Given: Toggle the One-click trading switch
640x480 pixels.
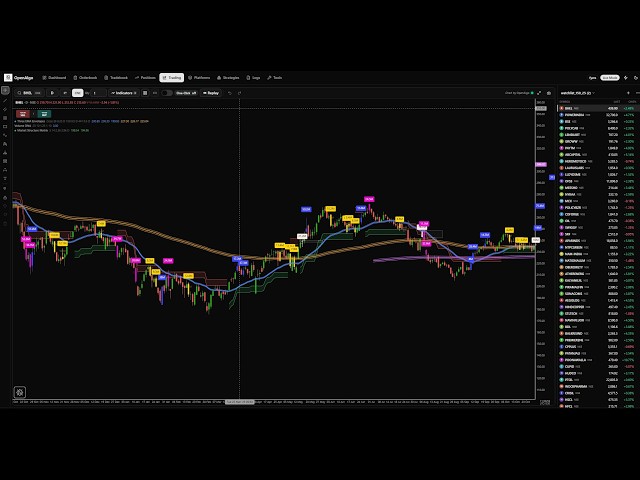Looking at the screenshot, I should point(167,93).
